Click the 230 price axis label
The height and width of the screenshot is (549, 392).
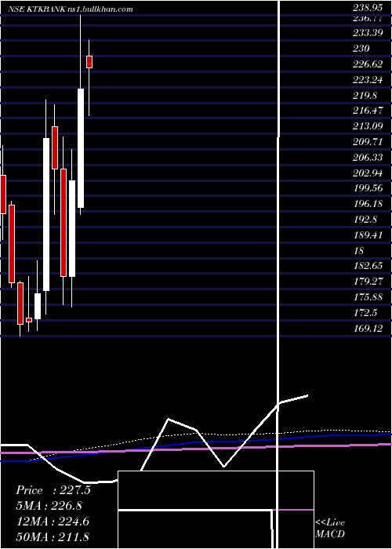[361, 49]
